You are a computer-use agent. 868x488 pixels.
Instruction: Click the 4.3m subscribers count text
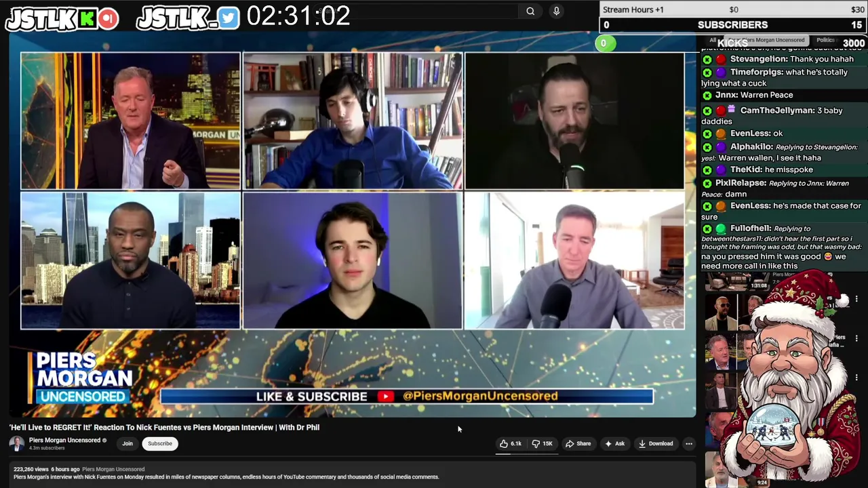click(x=47, y=448)
